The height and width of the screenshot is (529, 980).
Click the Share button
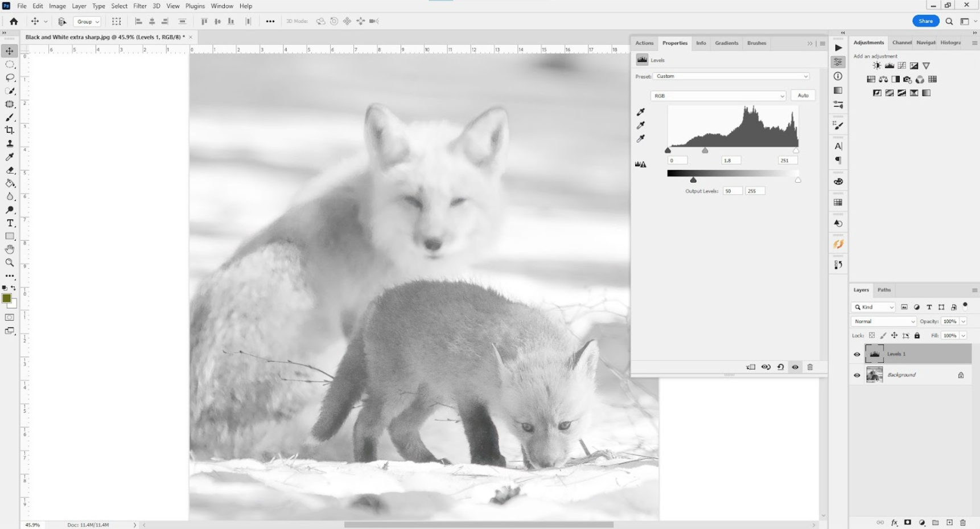coord(926,21)
